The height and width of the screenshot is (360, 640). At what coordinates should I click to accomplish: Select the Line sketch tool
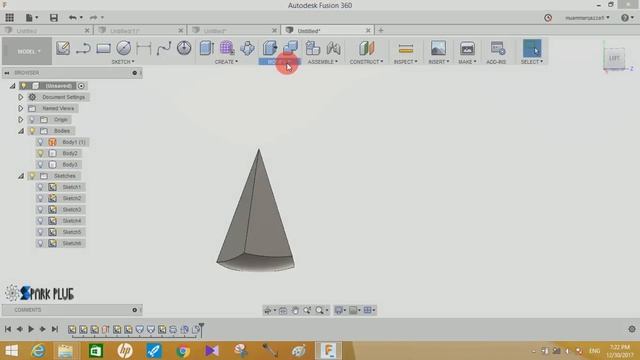83,49
